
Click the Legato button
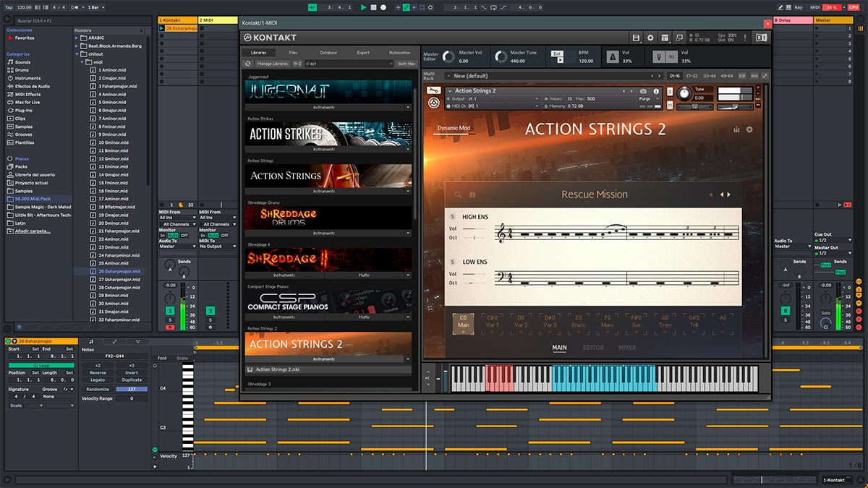(98, 380)
